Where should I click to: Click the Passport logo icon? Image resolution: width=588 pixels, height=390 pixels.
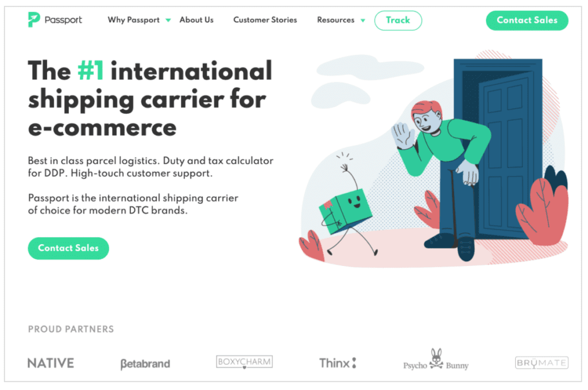point(34,20)
